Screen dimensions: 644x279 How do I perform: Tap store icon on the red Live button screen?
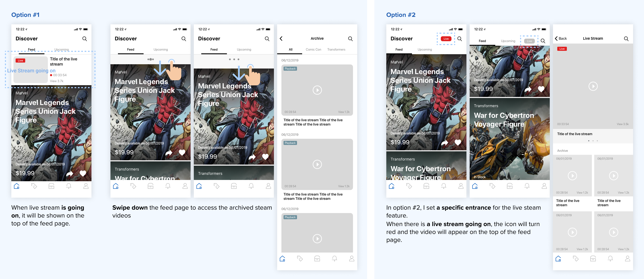(426, 186)
